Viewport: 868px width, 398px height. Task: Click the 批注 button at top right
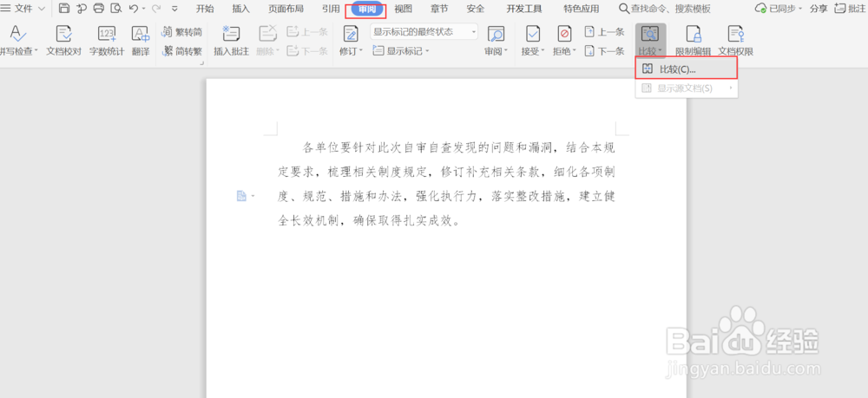851,9
